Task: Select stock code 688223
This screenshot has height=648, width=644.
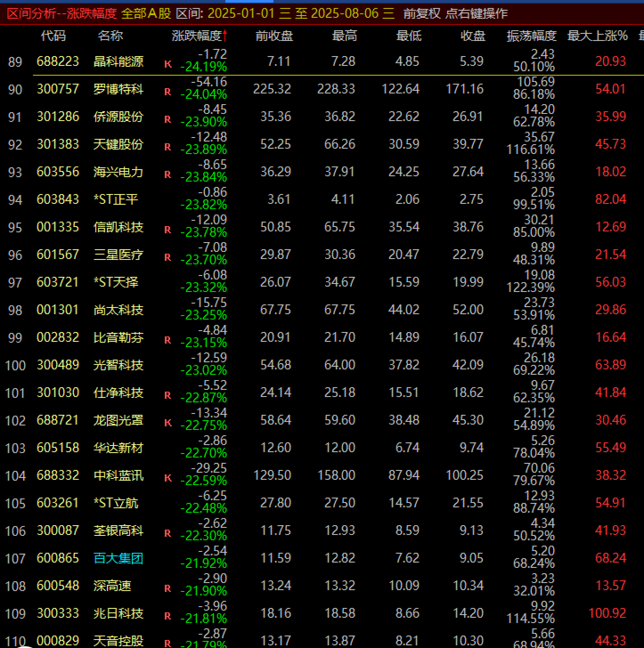Action: (x=58, y=61)
